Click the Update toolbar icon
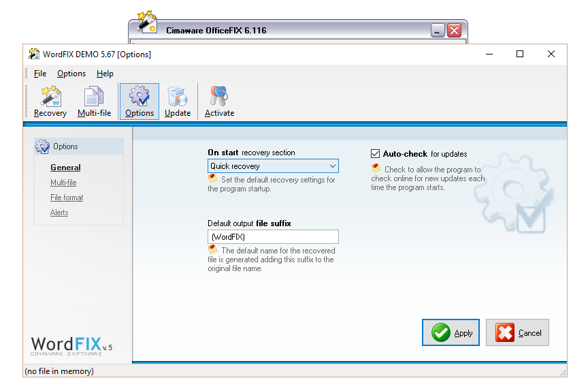588x391 pixels. pos(178,96)
